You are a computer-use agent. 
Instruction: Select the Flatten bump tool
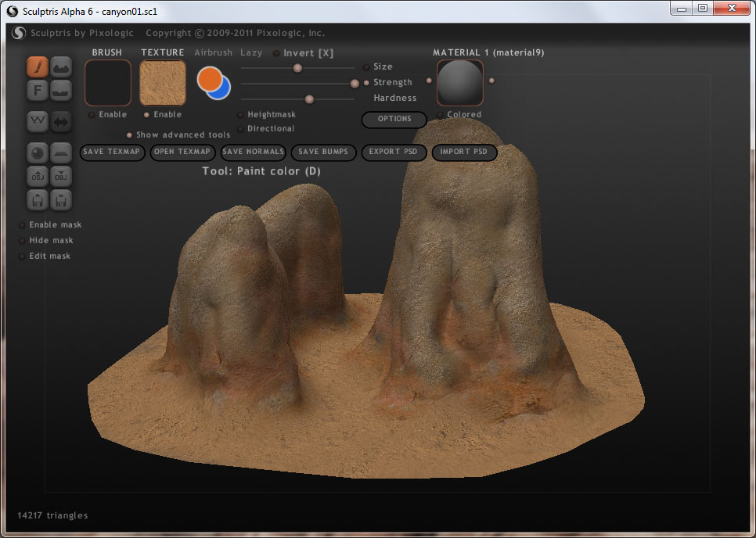(x=62, y=91)
